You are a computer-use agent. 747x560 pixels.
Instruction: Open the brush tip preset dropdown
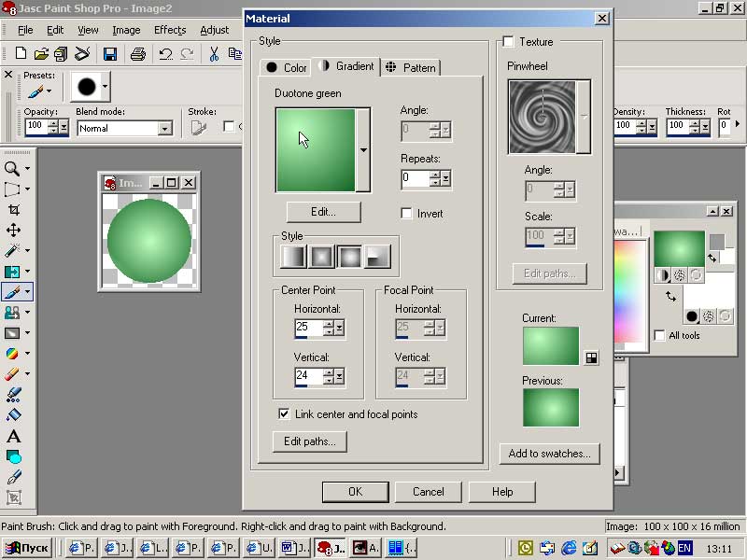[x=105, y=87]
